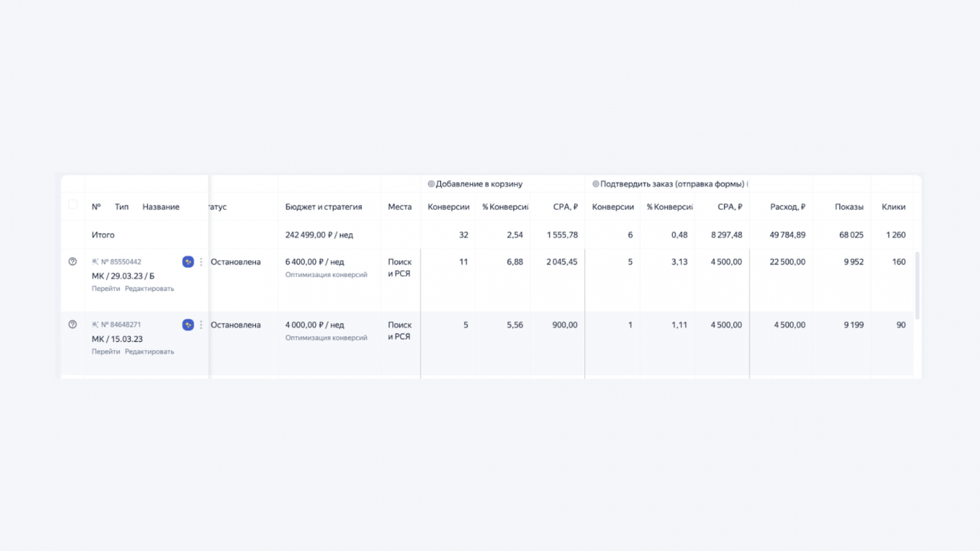Click the Бюджет и стратегия column header

(x=323, y=207)
